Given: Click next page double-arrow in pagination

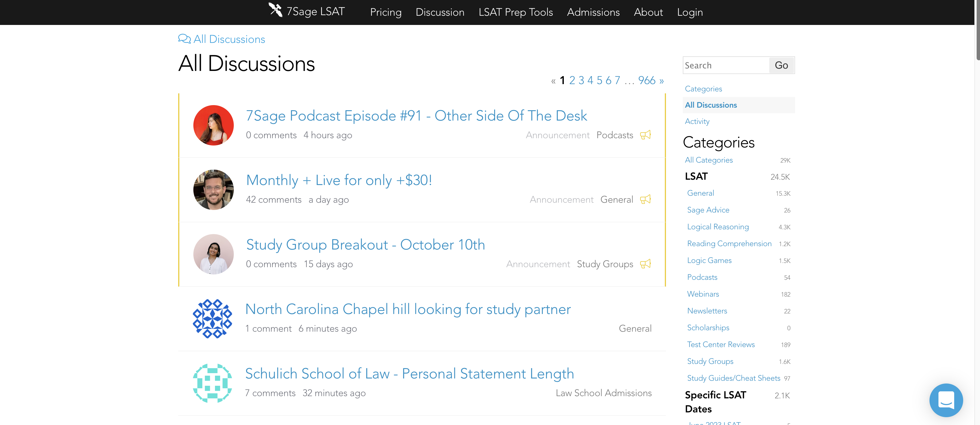Looking at the screenshot, I should pos(661,81).
